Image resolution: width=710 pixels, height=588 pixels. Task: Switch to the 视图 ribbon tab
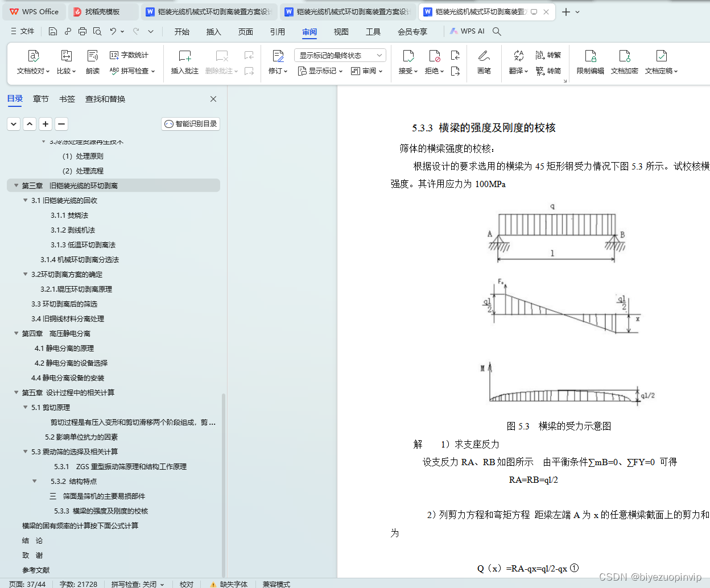341,32
